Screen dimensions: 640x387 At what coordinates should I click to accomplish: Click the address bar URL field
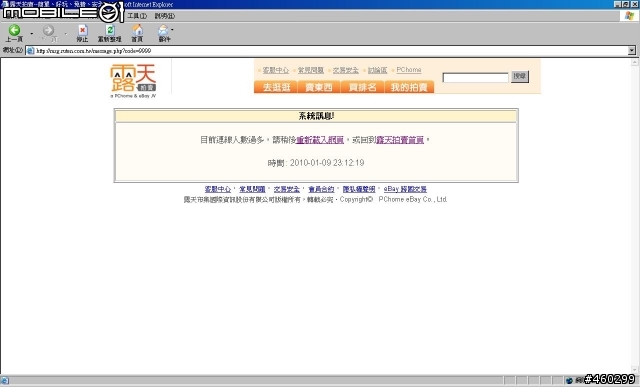[x=331, y=50]
